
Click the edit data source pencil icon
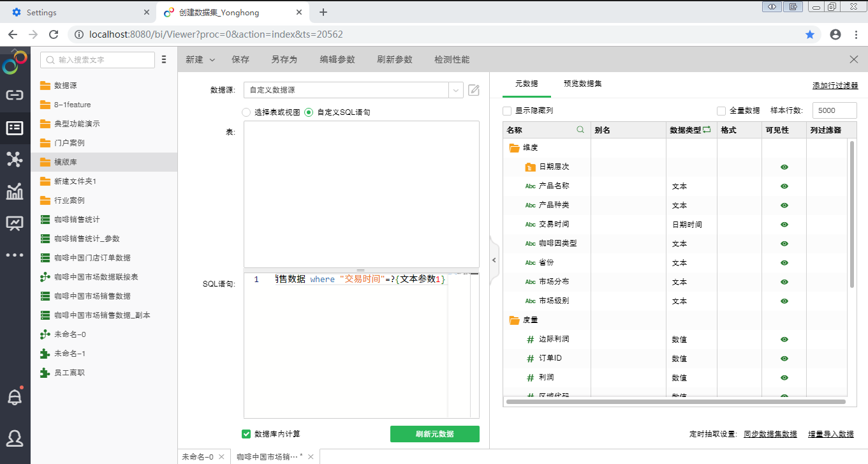474,90
